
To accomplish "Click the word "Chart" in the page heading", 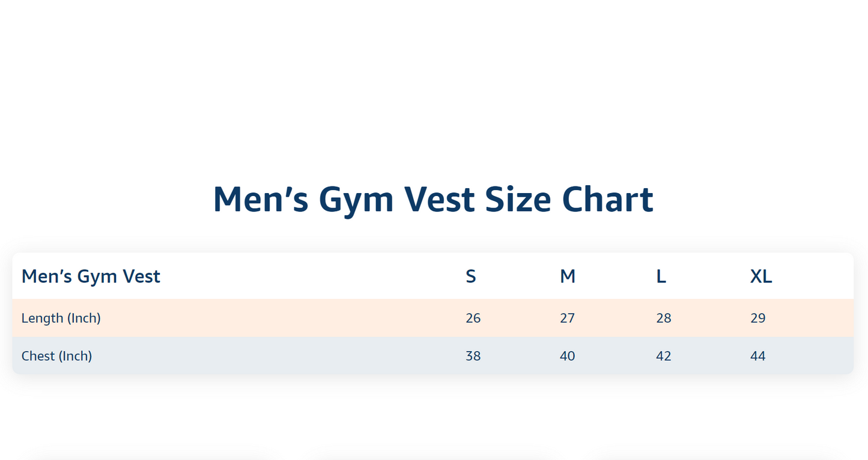I will click(x=607, y=199).
